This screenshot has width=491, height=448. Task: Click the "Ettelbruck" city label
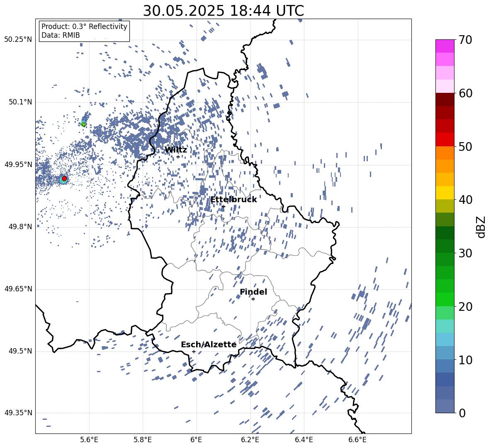(x=233, y=200)
